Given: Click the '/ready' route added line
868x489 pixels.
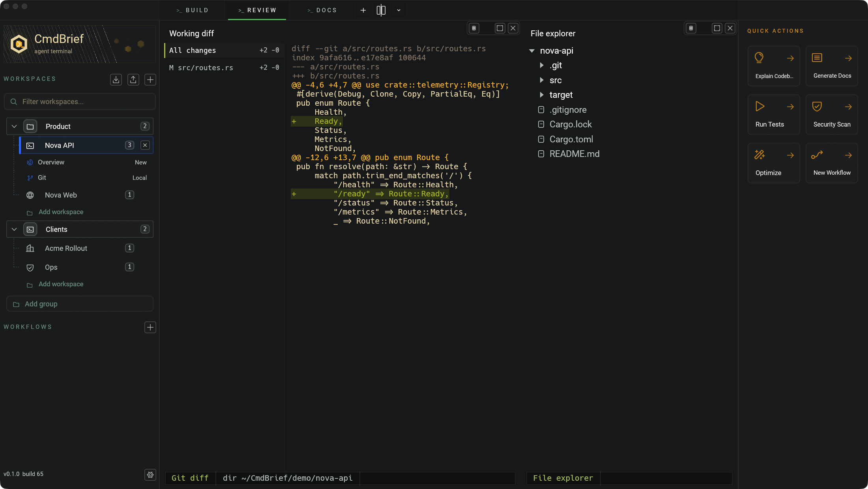Looking at the screenshot, I should (x=370, y=194).
